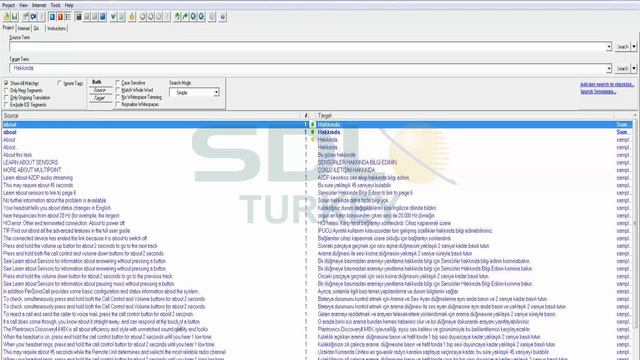Click the pencil icon in results header
640x360 pixels.
306,116
